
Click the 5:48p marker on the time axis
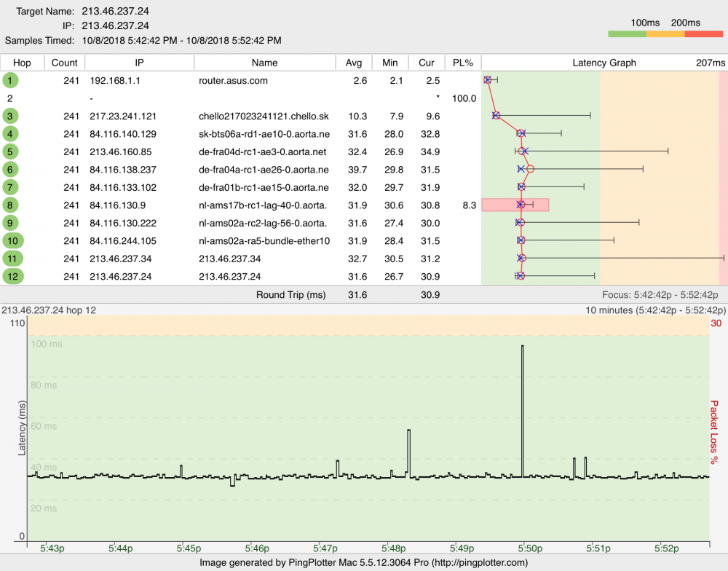pos(394,548)
